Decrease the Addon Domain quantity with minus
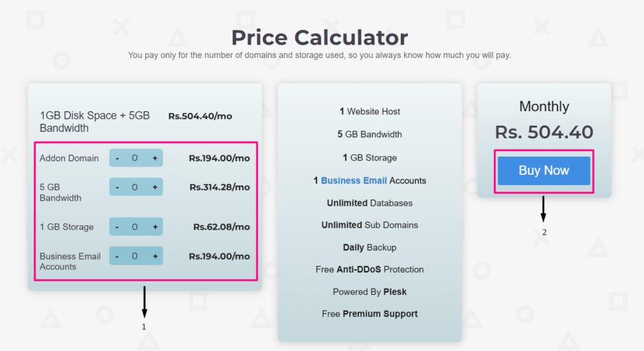The height and width of the screenshot is (351, 644). point(117,158)
